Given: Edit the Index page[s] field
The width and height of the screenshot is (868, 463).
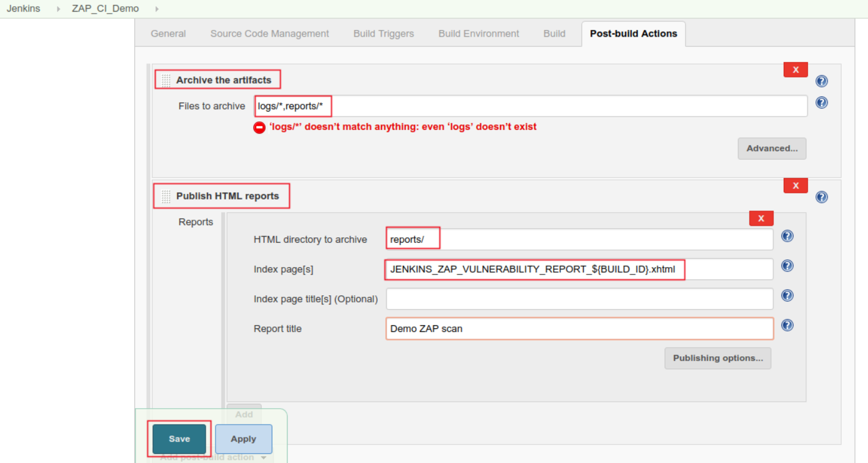Looking at the screenshot, I should (579, 269).
